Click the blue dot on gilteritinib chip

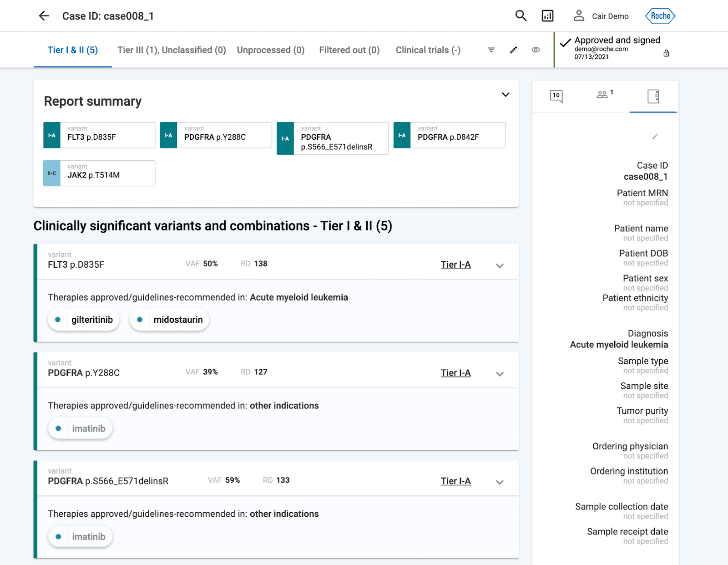(58, 320)
